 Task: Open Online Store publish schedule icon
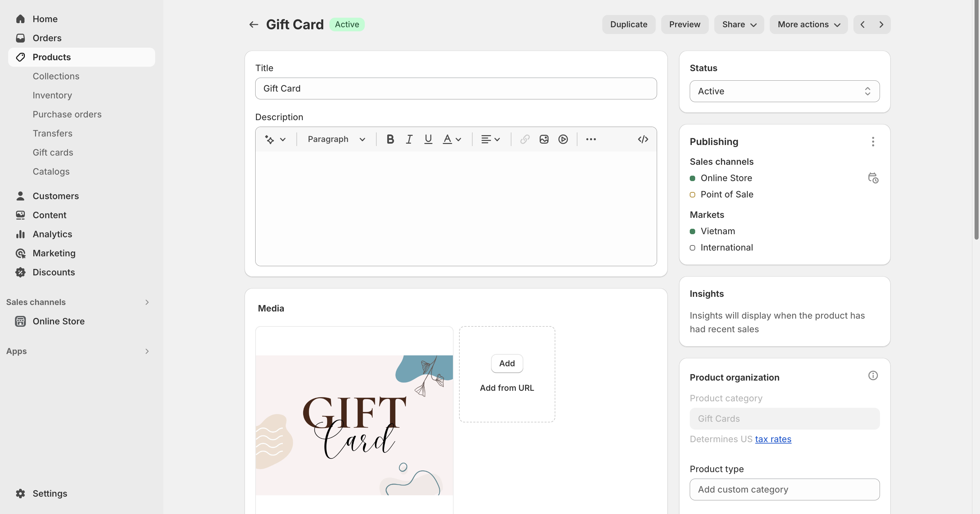coord(873,178)
